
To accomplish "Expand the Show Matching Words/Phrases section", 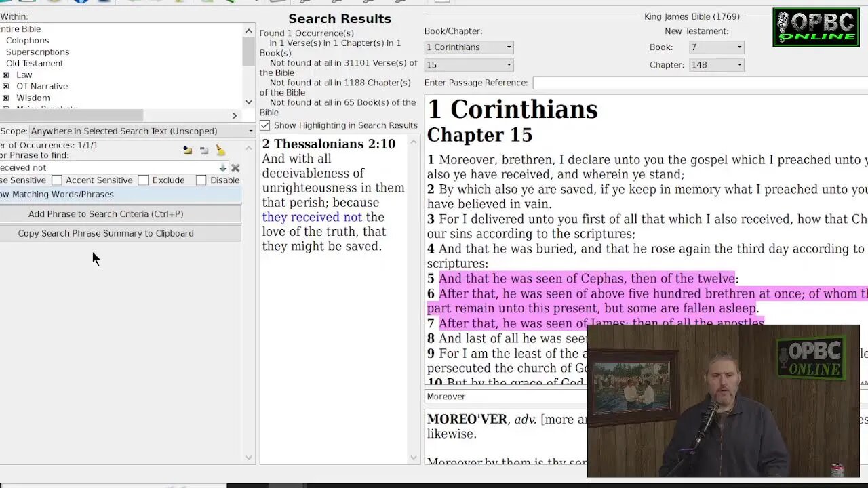I will (x=121, y=195).
